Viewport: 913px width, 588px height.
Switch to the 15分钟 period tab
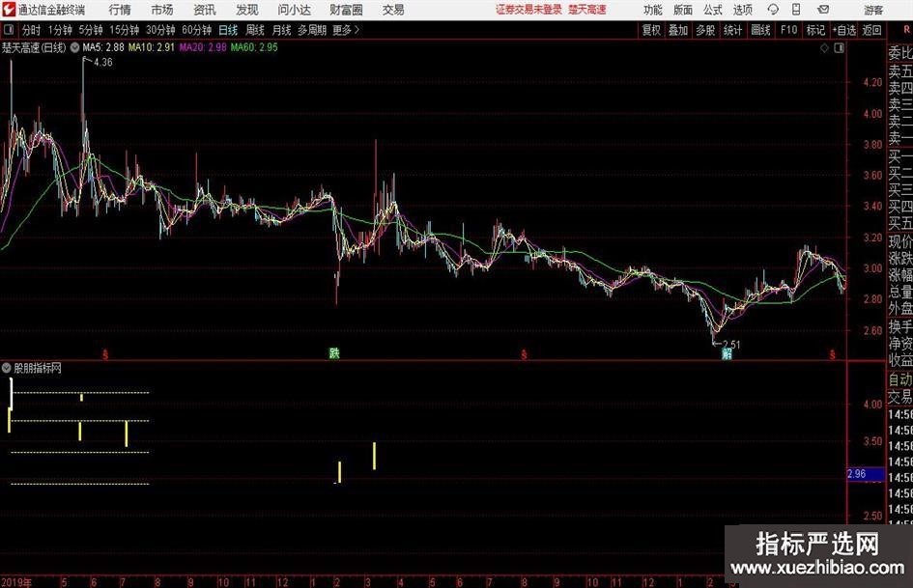tap(124, 30)
